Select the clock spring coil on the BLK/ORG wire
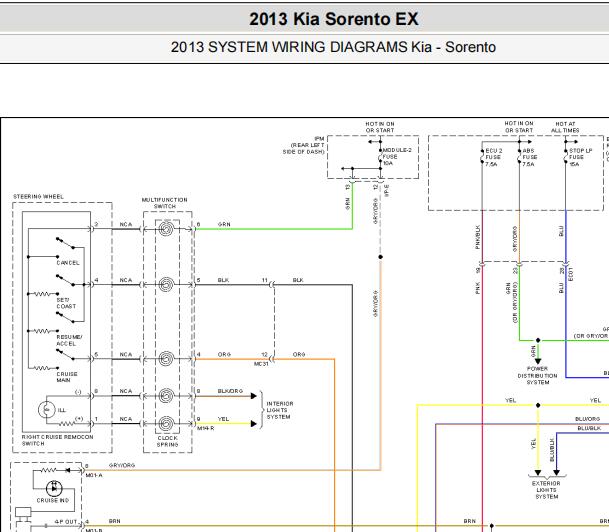This screenshot has width=609, height=532. [x=166, y=396]
